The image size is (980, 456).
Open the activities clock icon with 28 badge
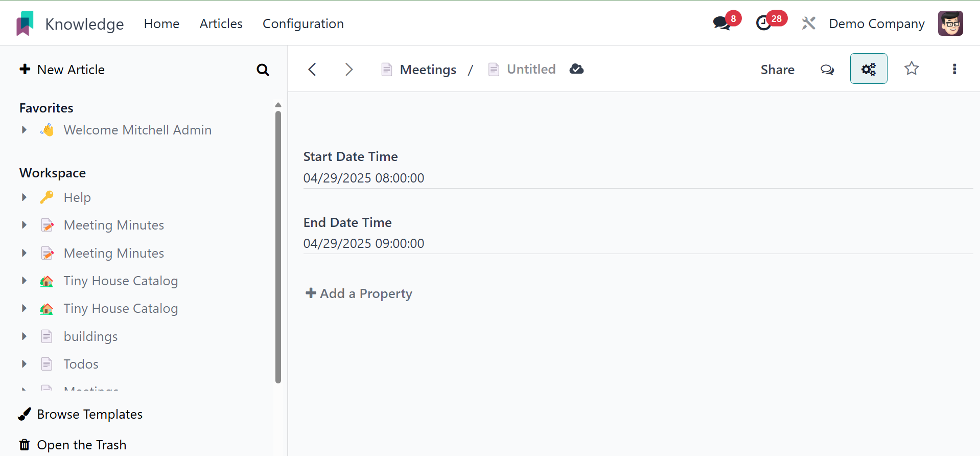[x=764, y=23]
